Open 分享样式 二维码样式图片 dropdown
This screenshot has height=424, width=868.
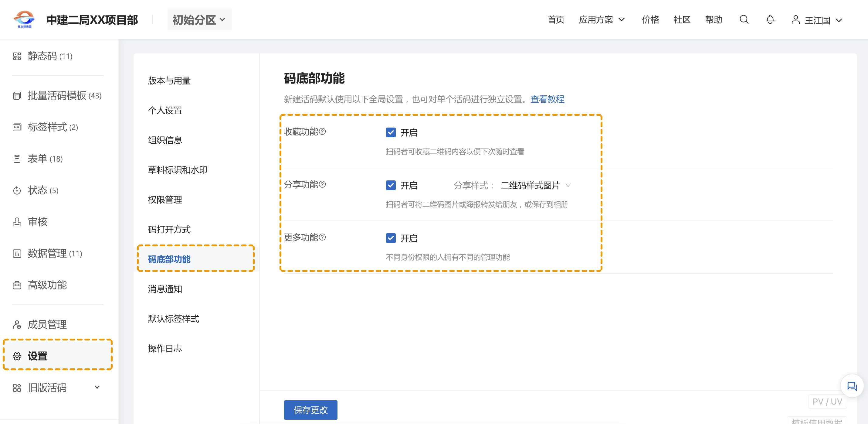(x=535, y=185)
